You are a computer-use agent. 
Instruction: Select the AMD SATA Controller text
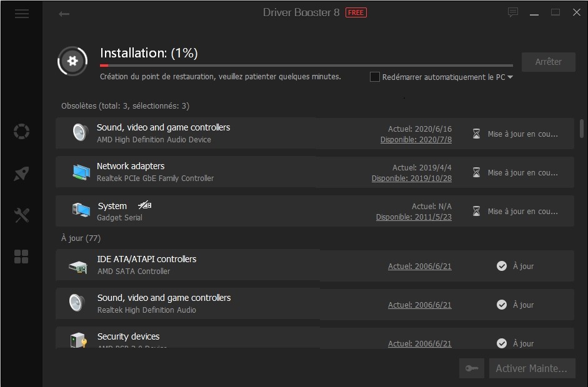[x=134, y=272]
